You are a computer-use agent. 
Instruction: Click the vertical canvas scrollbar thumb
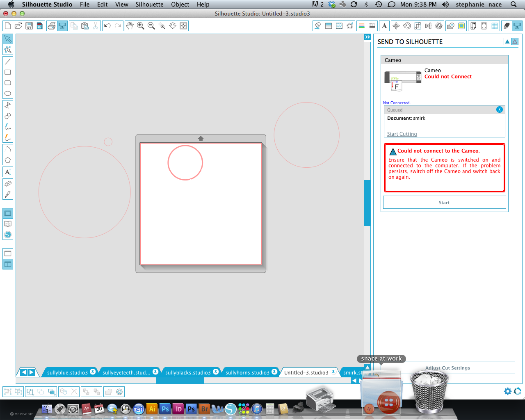(367, 203)
